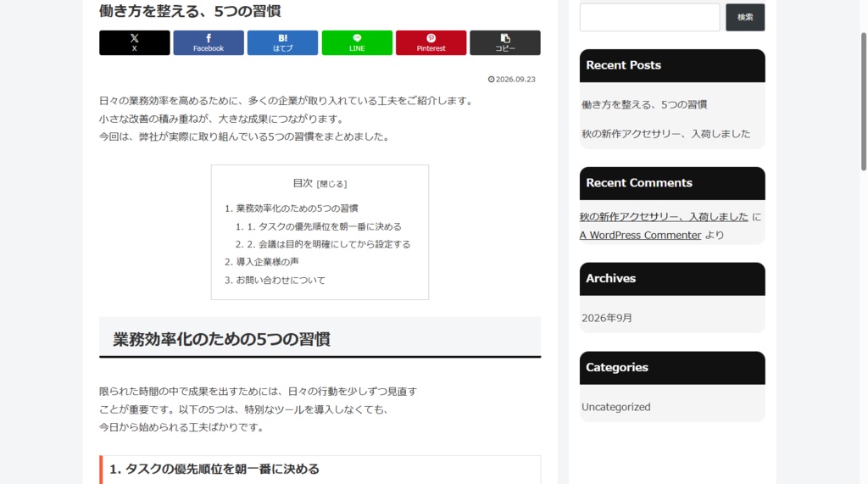
Task: Open A WordPress Commenter author link
Action: [x=641, y=236]
